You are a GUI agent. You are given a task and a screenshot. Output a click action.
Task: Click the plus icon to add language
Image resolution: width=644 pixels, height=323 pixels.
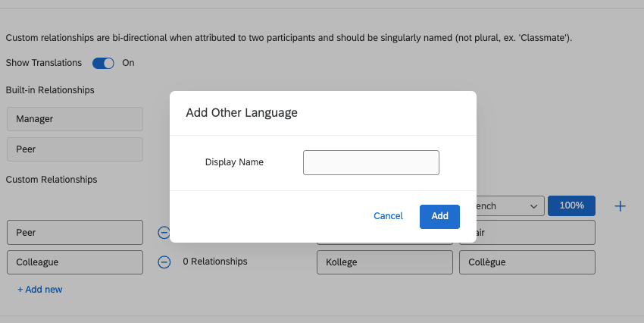(x=620, y=205)
